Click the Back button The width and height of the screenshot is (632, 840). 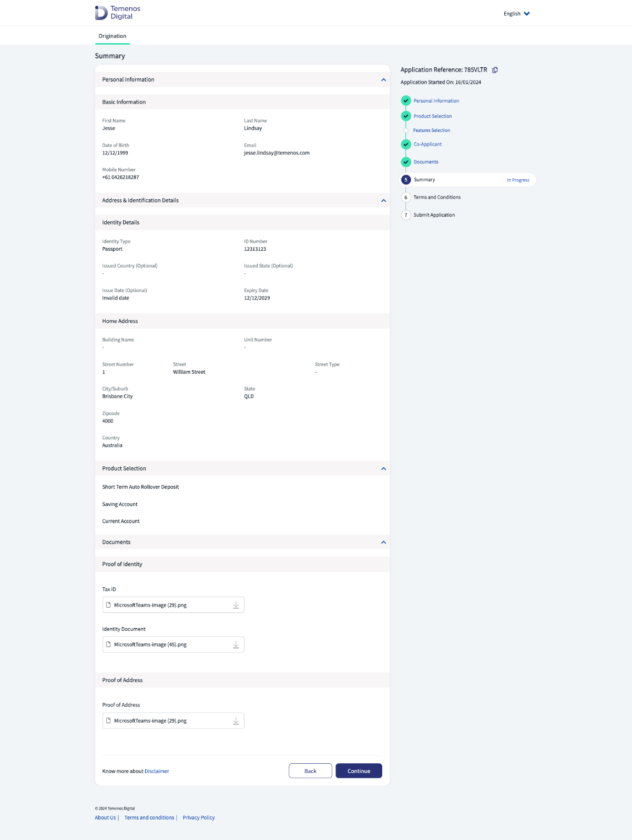[x=310, y=771]
